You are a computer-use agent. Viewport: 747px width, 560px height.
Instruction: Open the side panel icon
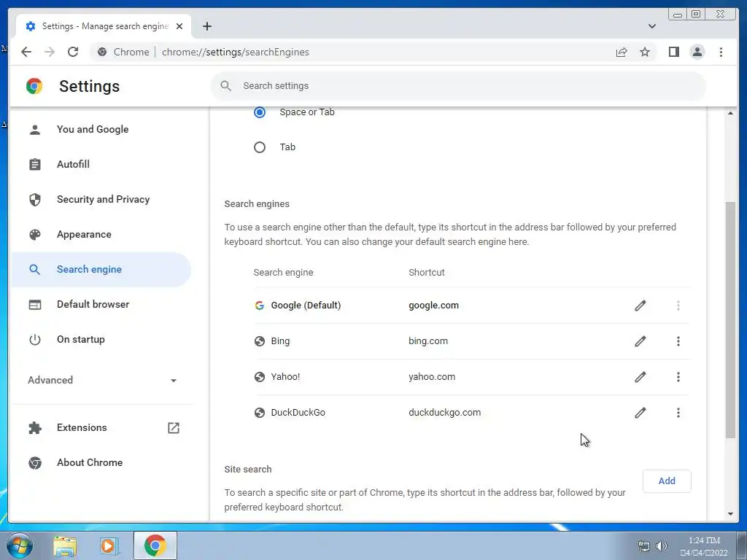[673, 52]
